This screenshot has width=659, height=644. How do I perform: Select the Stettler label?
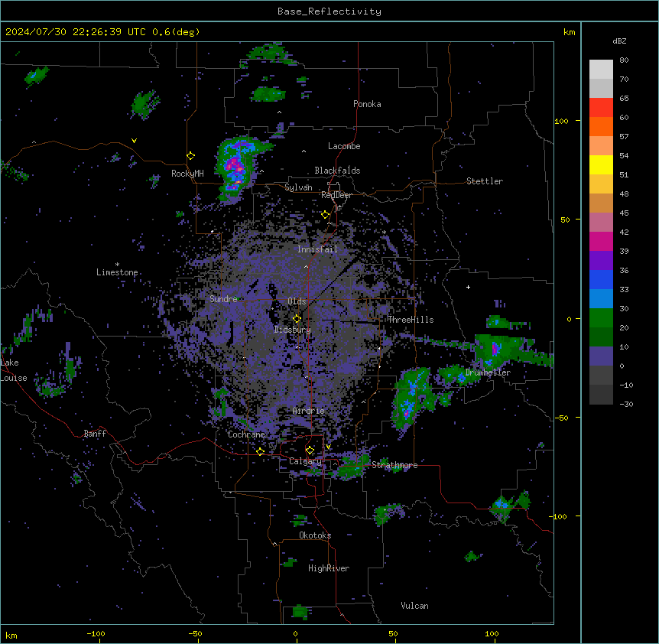[485, 181]
